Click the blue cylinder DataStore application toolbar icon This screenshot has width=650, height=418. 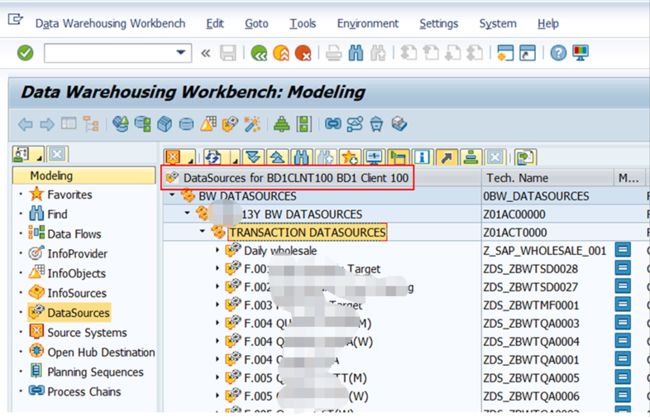[x=187, y=124]
